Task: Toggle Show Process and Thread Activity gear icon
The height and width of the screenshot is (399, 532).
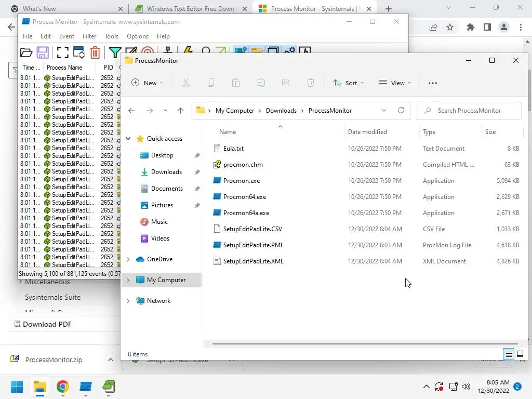Action: pos(289,50)
